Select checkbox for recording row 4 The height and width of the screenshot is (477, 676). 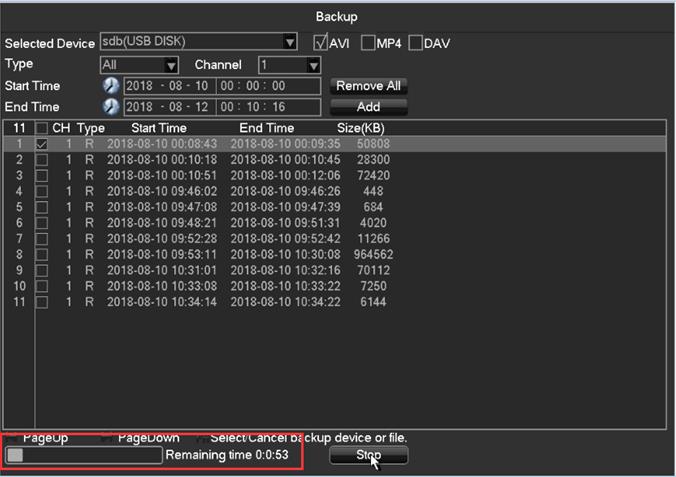[x=42, y=192]
